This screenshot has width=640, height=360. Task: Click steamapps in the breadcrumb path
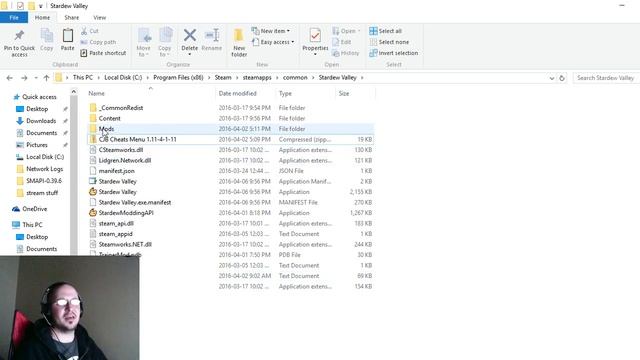click(257, 78)
